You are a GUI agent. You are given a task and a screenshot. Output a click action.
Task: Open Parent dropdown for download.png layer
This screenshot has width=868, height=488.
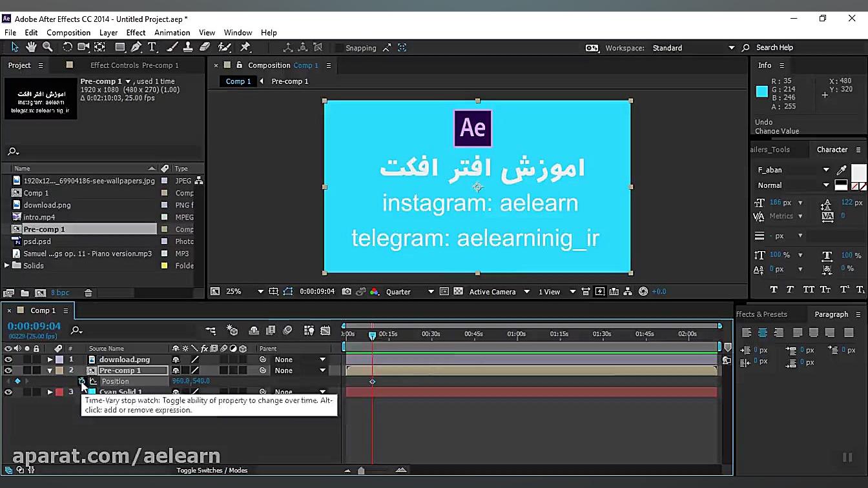point(300,360)
